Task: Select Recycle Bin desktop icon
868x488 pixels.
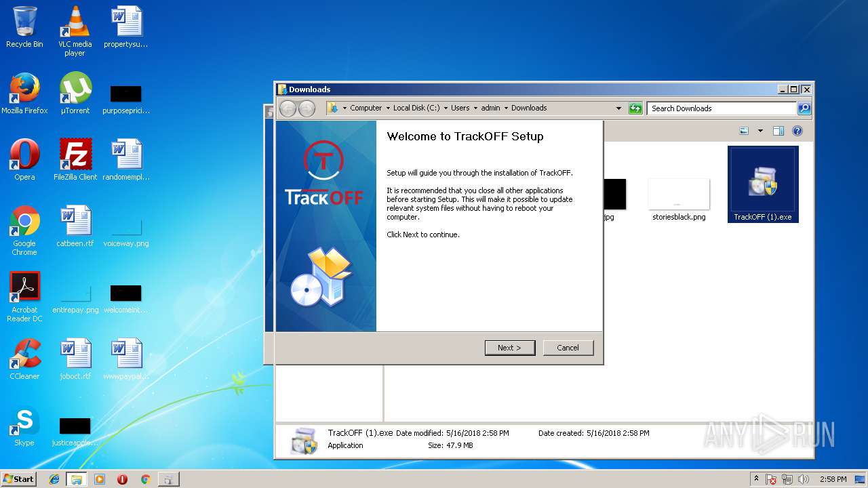Action: pyautogui.click(x=24, y=27)
